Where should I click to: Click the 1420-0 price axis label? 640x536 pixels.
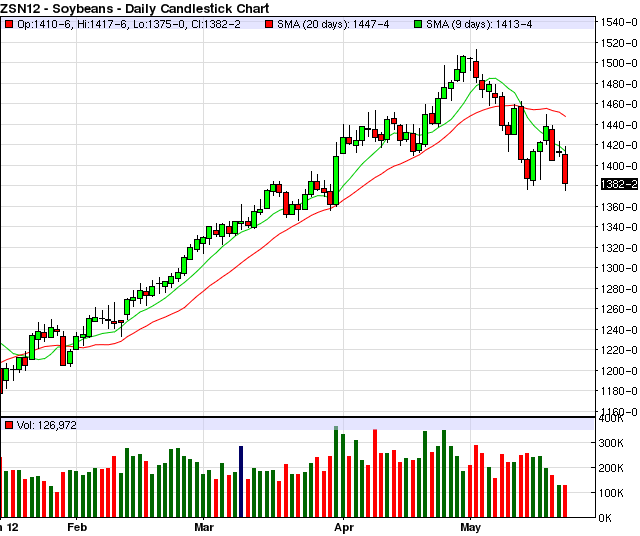pos(619,145)
